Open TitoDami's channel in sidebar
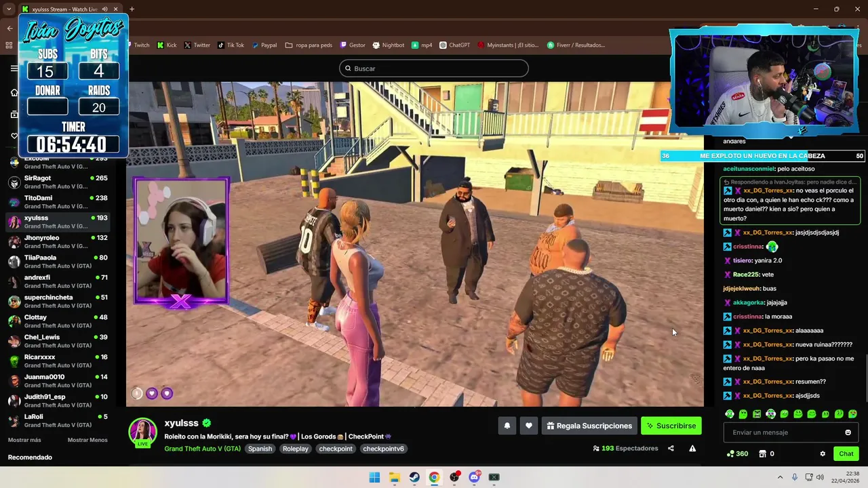Image resolution: width=868 pixels, height=488 pixels. pos(58,202)
